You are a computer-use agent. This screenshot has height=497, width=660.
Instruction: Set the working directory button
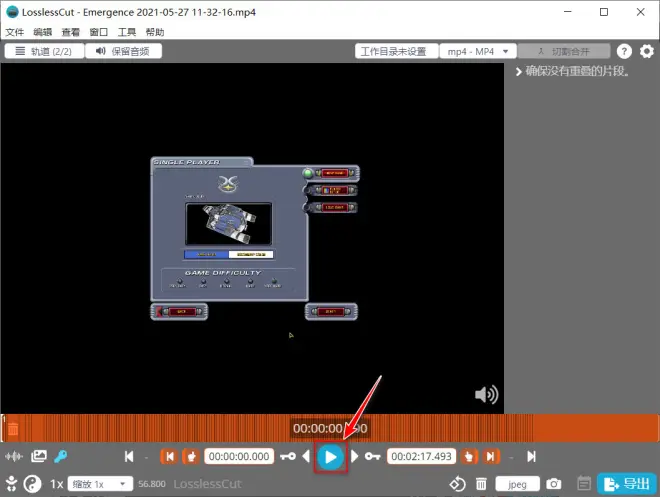pos(396,51)
